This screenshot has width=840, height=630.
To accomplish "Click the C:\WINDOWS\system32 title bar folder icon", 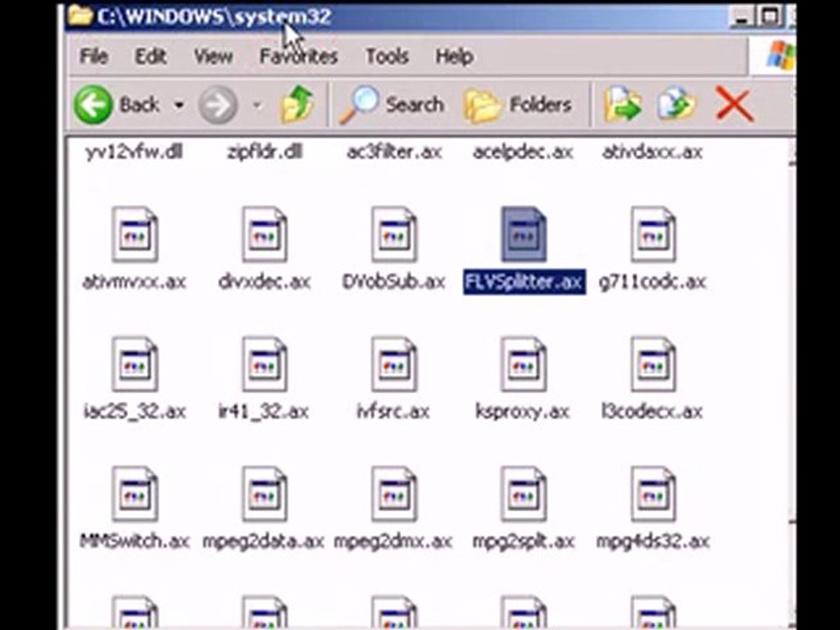I will 80,16.
